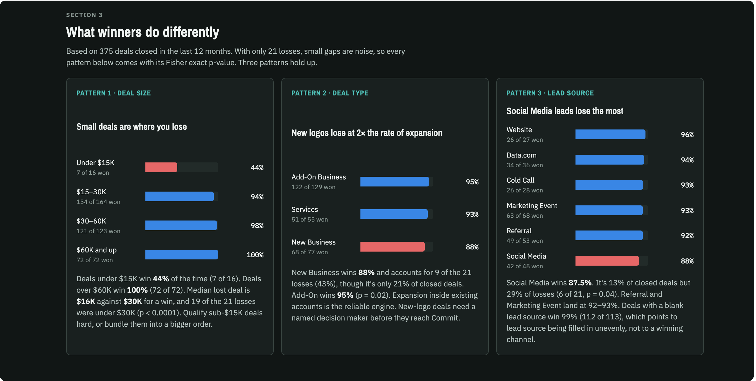Screen dimensions: 756x381
Task: Click the '$60K and up' row label
Action: [x=96, y=250]
